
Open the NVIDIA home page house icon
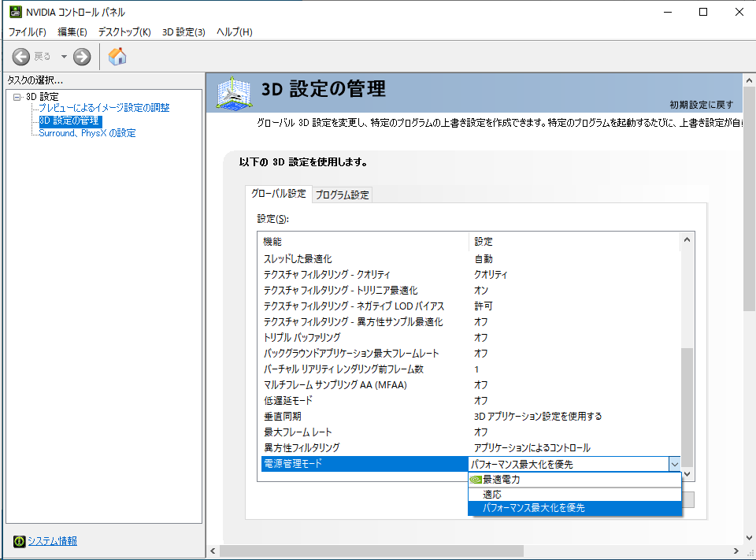(117, 56)
